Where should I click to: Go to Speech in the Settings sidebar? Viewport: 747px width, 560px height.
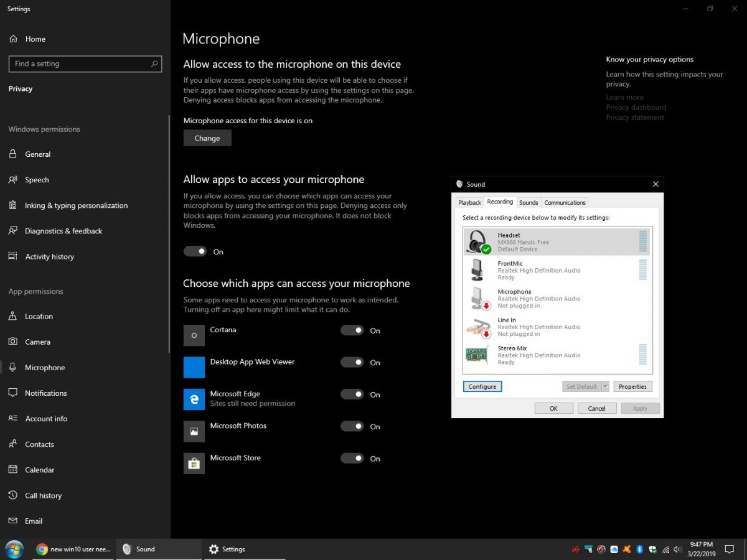[85, 180]
